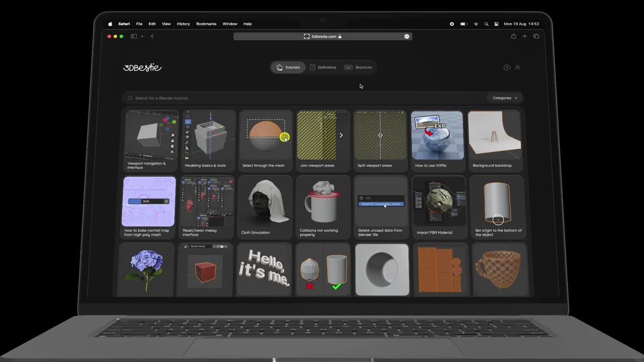Switch to the Shortcuts tab
644x362 pixels.
coord(358,67)
